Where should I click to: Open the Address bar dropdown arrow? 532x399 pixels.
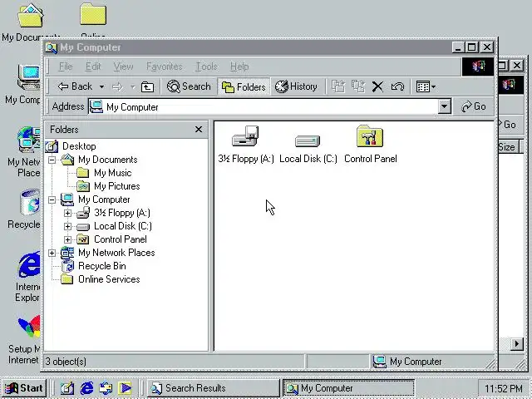click(x=444, y=106)
